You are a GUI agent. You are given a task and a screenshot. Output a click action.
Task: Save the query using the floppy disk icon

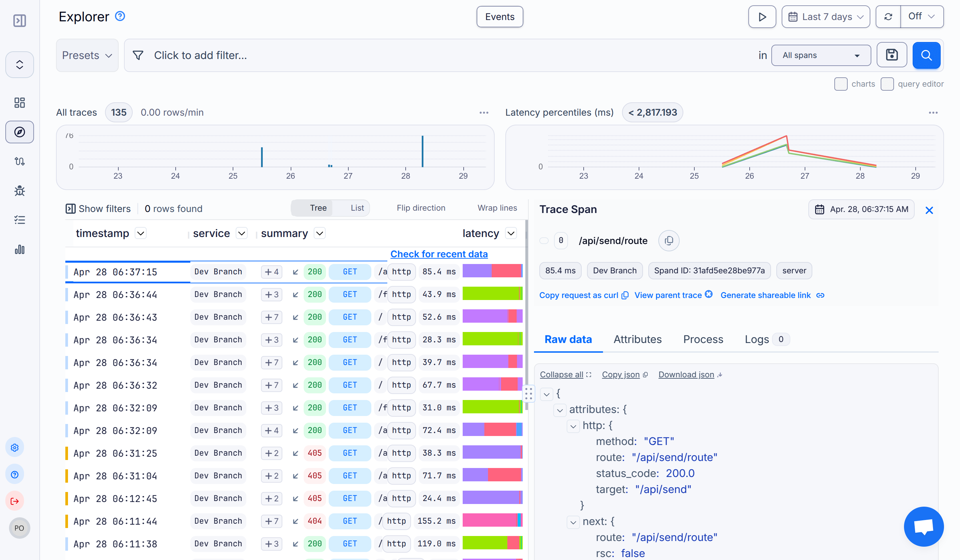(x=892, y=55)
